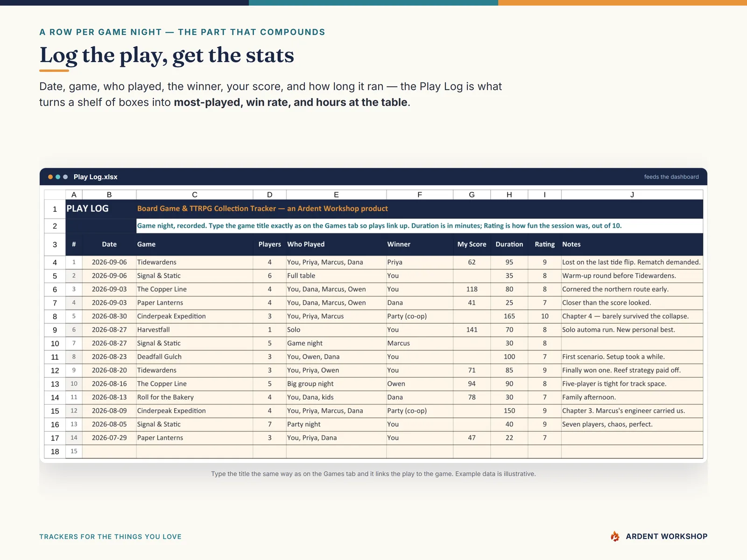Click the Rating column heading
The width and height of the screenshot is (747, 560).
pos(545,244)
